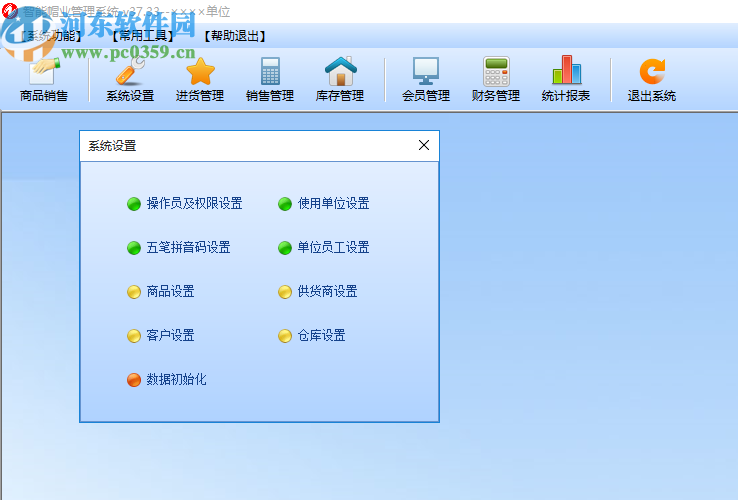Click 退出系统 orange arrow icon
The image size is (738, 500).
pyautogui.click(x=652, y=71)
